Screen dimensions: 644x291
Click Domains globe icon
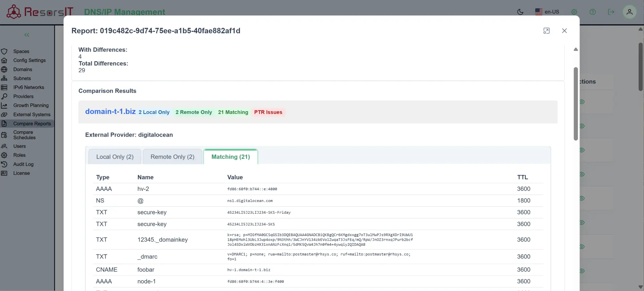click(4, 69)
